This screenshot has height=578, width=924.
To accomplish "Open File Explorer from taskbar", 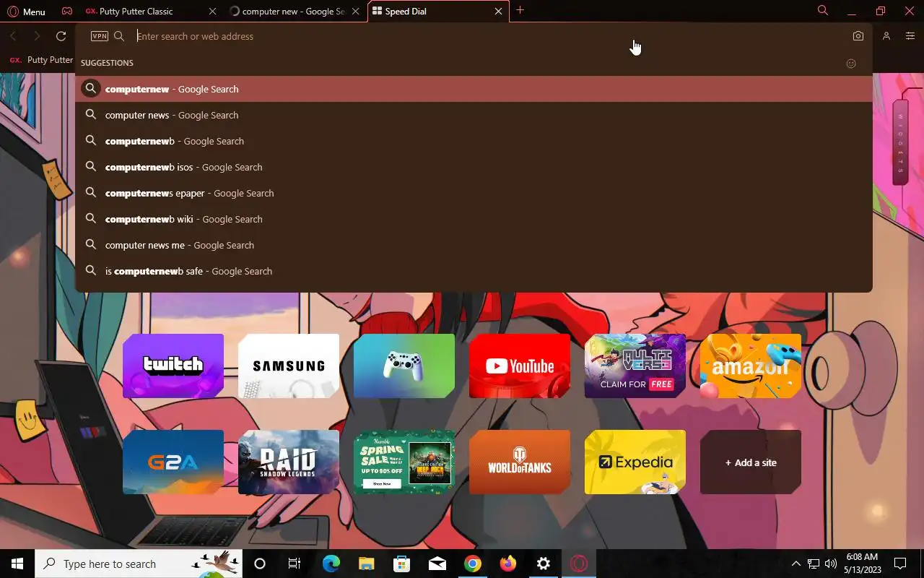I will pyautogui.click(x=366, y=564).
